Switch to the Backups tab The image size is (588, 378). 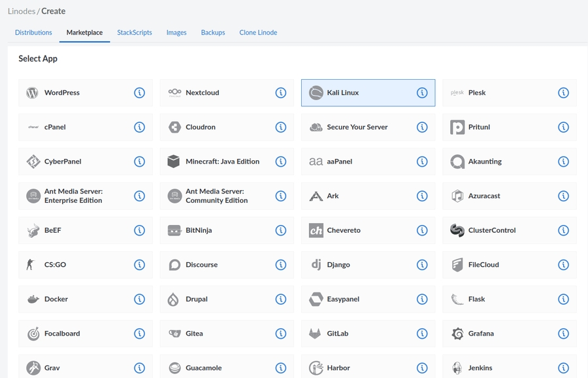coord(213,32)
